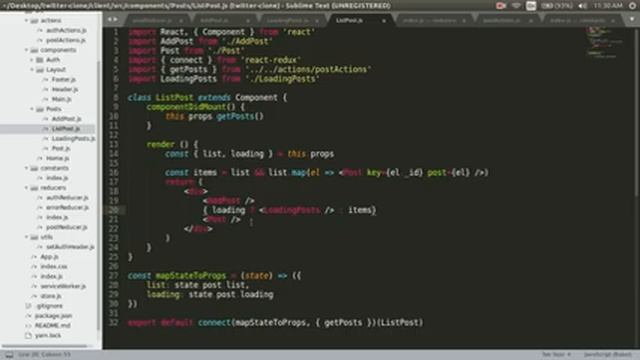640x360 pixels.
Task: Open Main.js in the Layout folder
Action: click(x=62, y=99)
